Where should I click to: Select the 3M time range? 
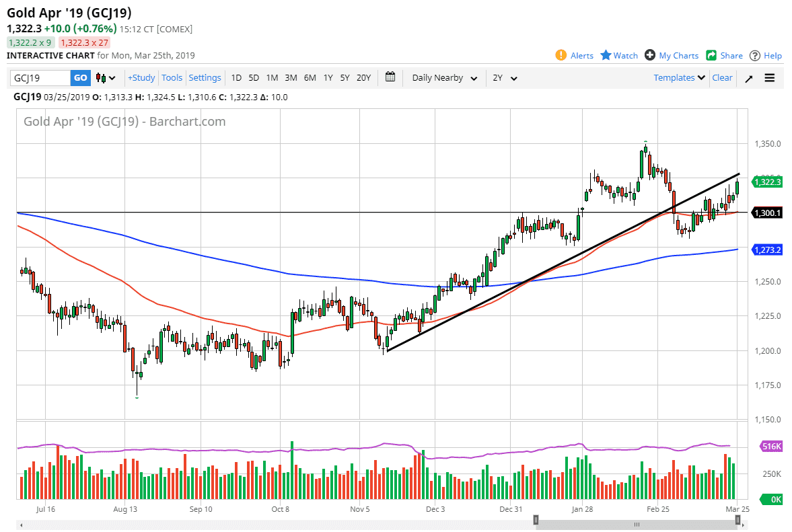(291, 78)
